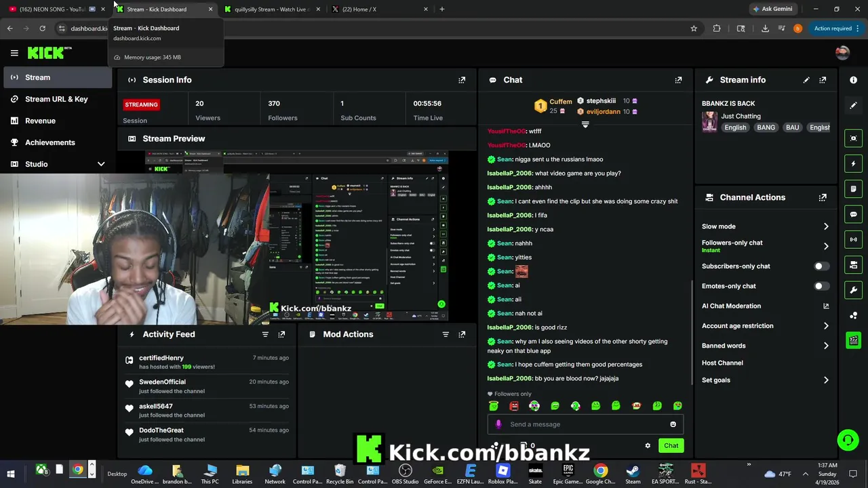Screen dimensions: 868x488
Task: Open SwedenOfficial follower entry
Action: pos(162,382)
